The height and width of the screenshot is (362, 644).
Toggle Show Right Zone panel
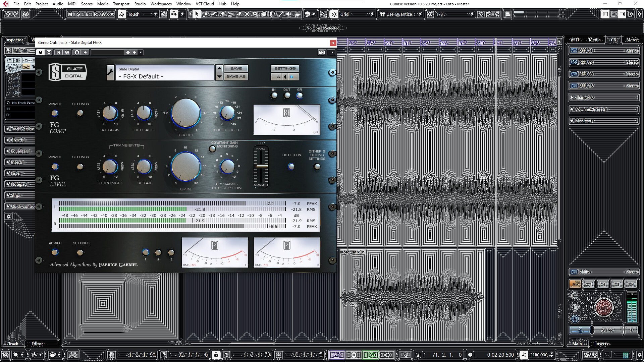[622, 14]
